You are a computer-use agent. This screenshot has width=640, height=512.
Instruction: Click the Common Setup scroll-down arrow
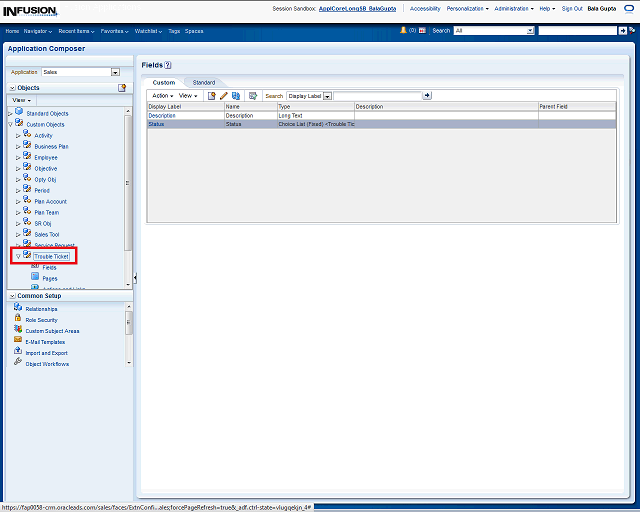point(129,363)
